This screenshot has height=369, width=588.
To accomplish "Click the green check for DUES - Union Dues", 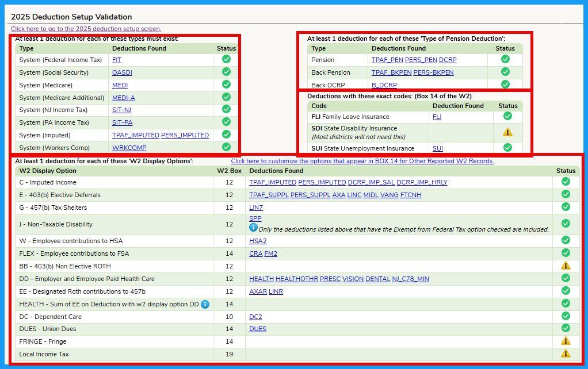I will pos(566,328).
